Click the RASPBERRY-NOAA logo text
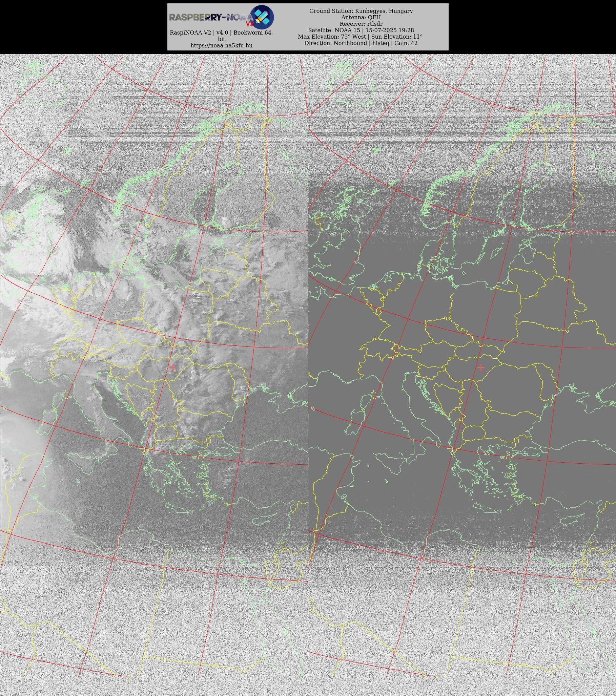 (x=211, y=17)
